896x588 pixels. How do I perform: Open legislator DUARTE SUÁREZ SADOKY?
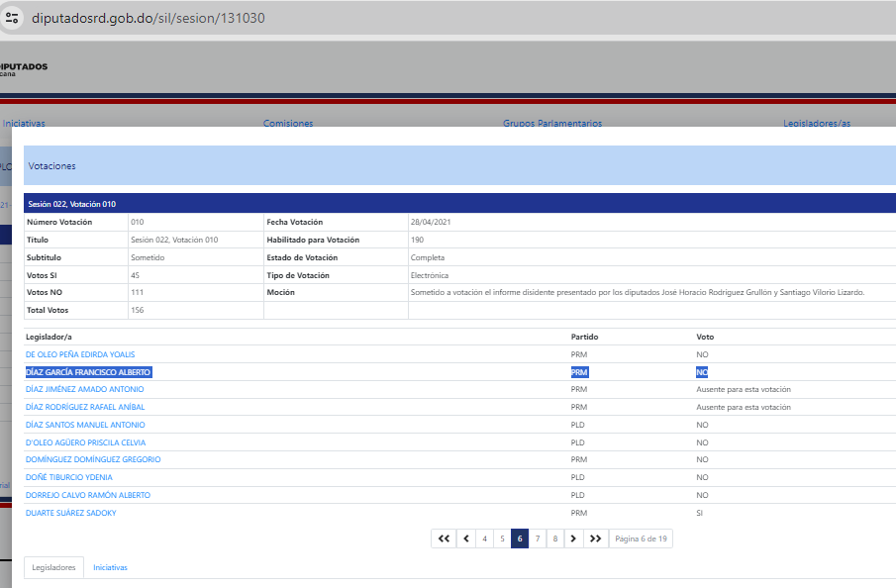pyautogui.click(x=71, y=513)
